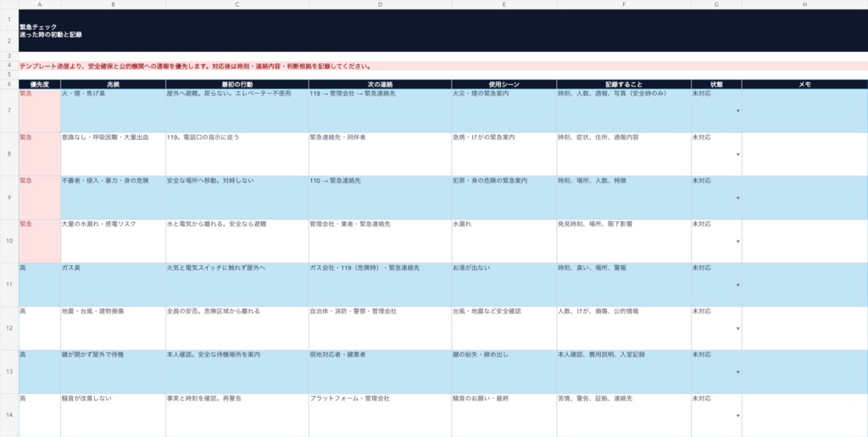Select column H header

click(x=805, y=4)
